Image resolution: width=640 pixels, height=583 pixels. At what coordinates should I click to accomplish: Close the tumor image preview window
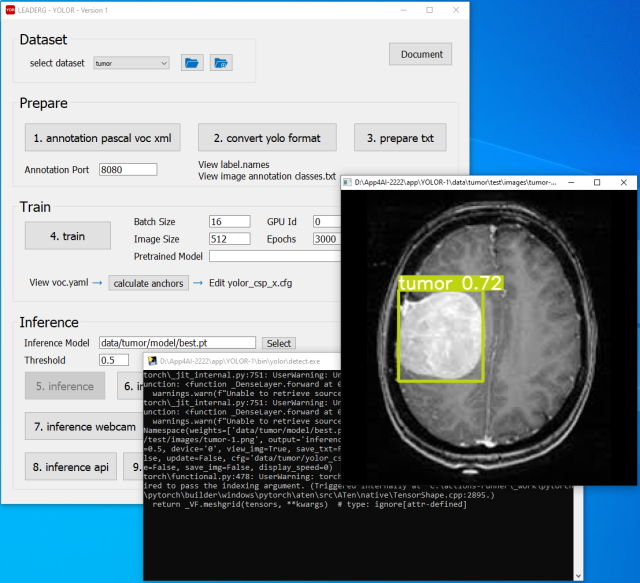[x=624, y=183]
